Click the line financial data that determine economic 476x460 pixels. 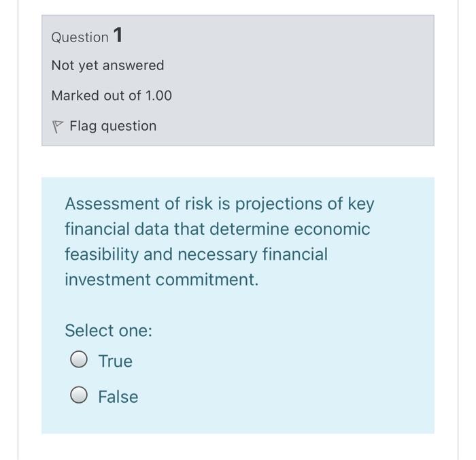[x=218, y=229]
